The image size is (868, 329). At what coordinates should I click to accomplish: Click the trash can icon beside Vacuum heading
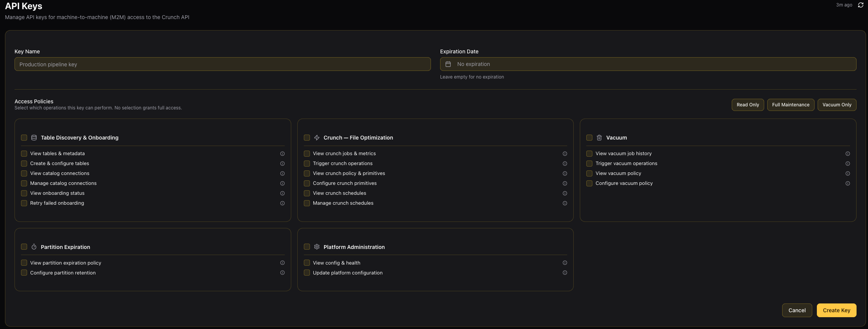pyautogui.click(x=599, y=138)
